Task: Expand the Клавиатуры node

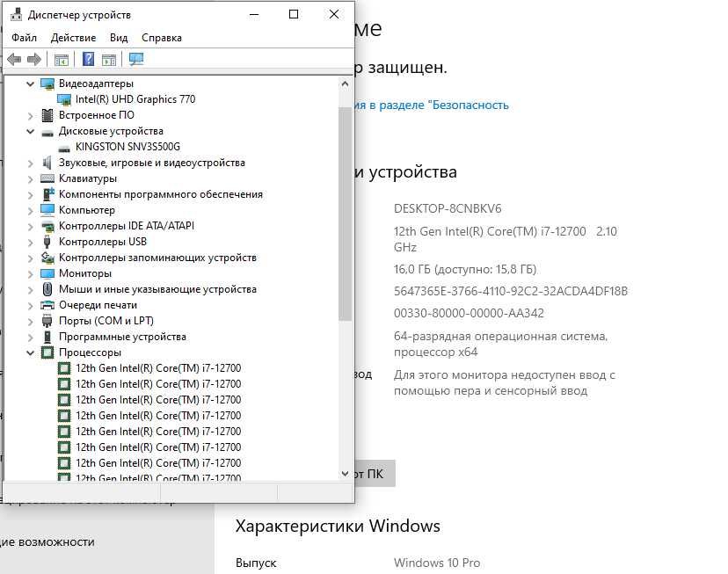Action: click(30, 179)
